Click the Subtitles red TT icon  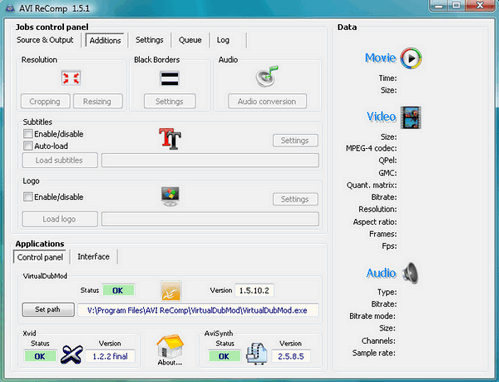(x=170, y=138)
